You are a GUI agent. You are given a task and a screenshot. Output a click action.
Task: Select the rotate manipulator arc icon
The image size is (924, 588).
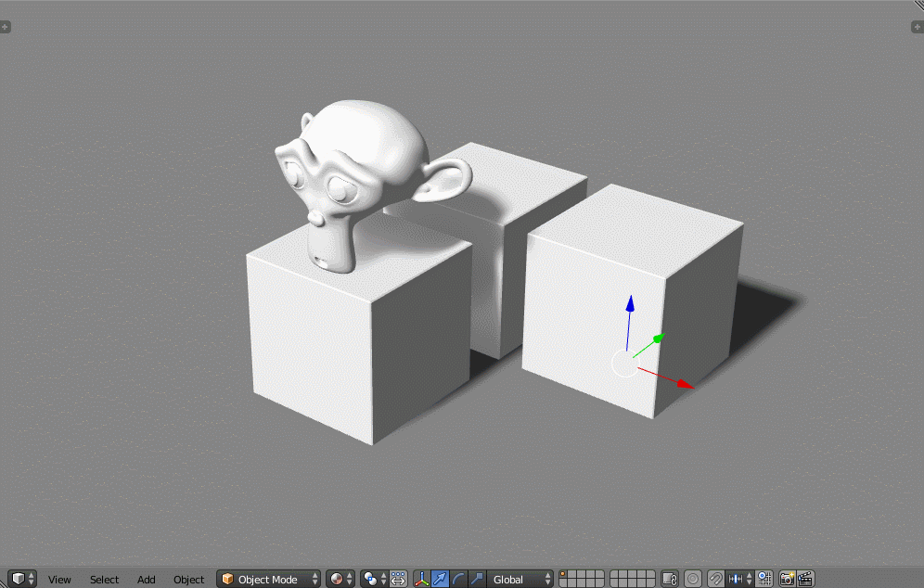click(458, 579)
